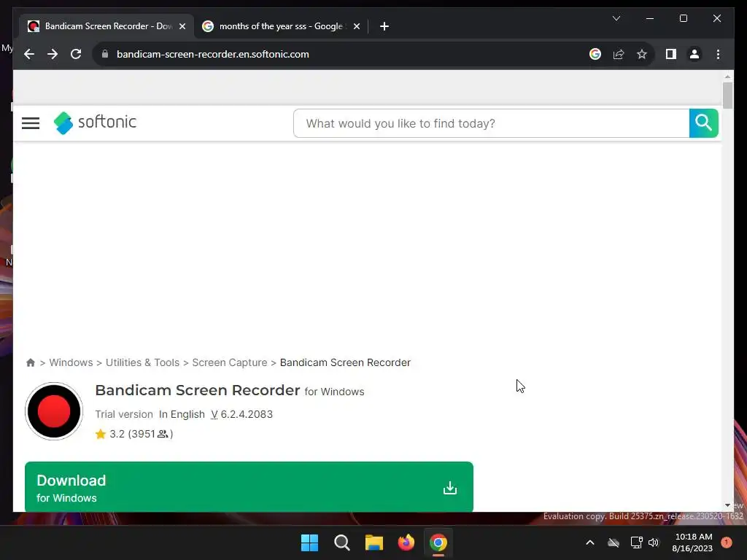This screenshot has height=560, width=747.
Task: Click the Bandicam Screen Recorder heading
Action: pos(197,390)
